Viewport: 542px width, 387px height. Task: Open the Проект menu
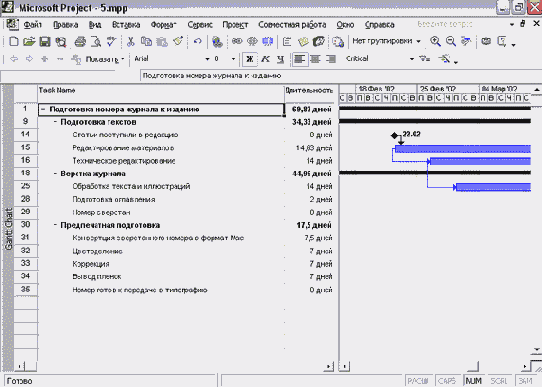[235, 25]
